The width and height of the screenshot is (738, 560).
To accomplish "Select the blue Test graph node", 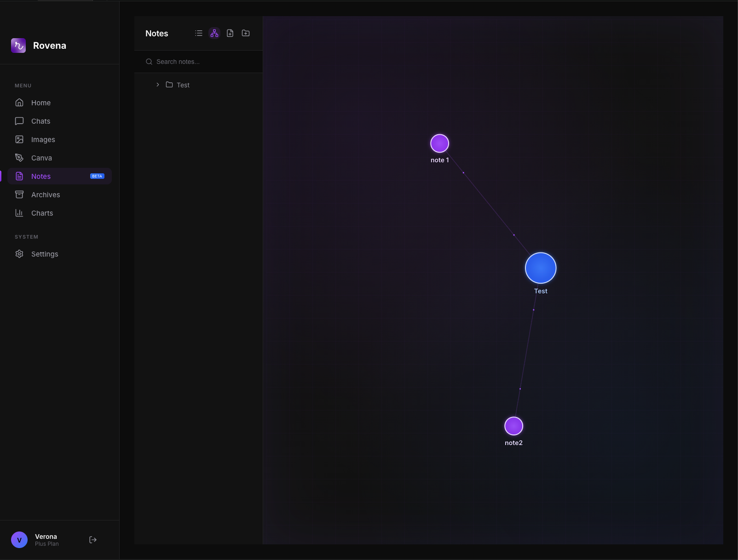I will (x=541, y=268).
